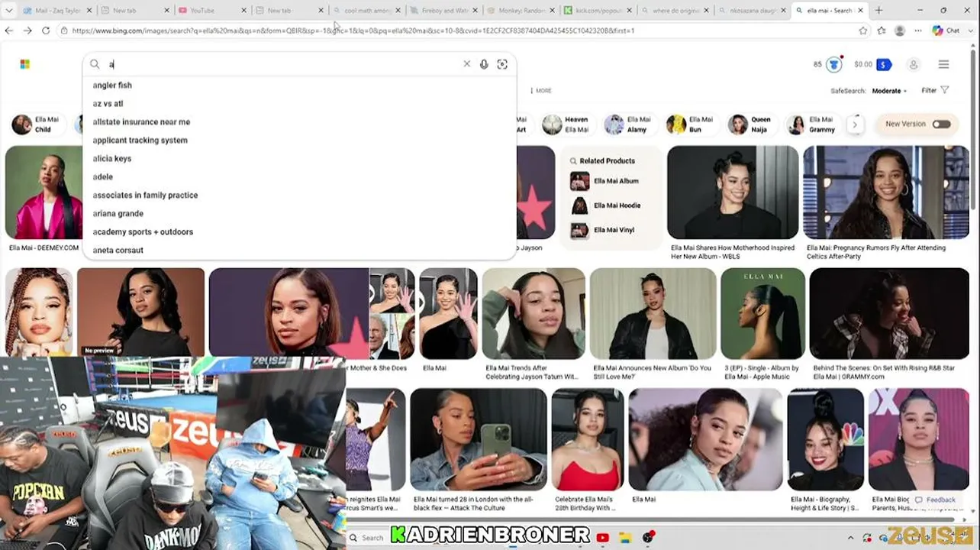Open Ella Mai Hoodie related product
Image resolution: width=980 pixels, height=550 pixels.
click(x=605, y=205)
